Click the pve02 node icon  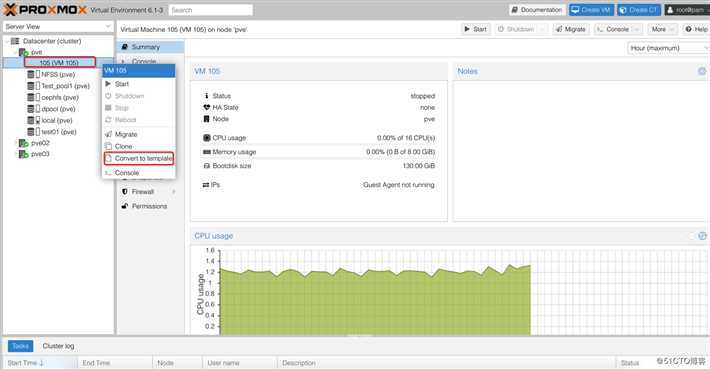coord(23,143)
